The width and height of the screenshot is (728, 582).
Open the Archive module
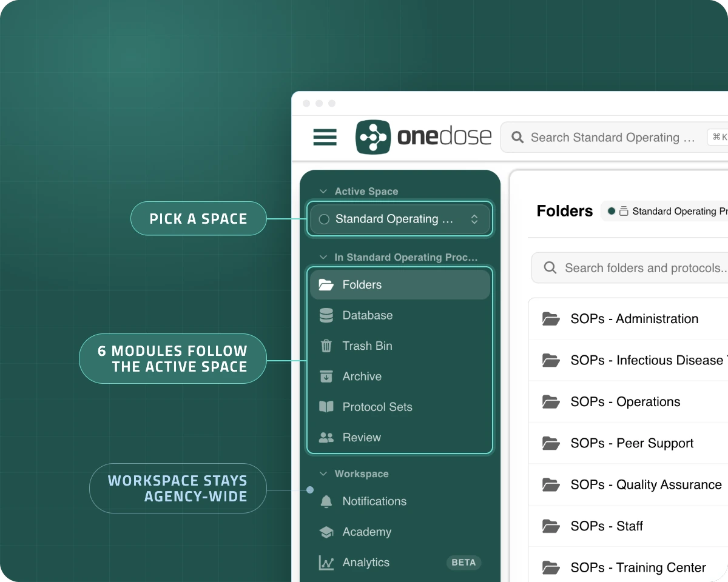[x=400, y=376]
